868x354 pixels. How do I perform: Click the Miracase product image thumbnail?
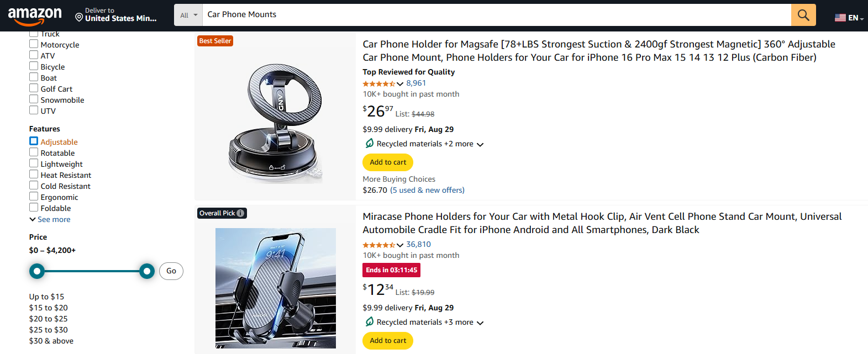(275, 287)
